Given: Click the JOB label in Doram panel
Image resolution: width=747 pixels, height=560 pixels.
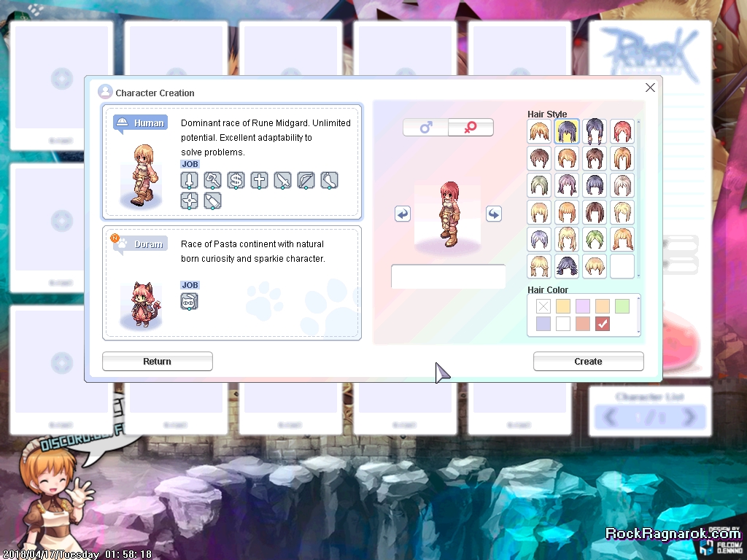Looking at the screenshot, I should (190, 285).
